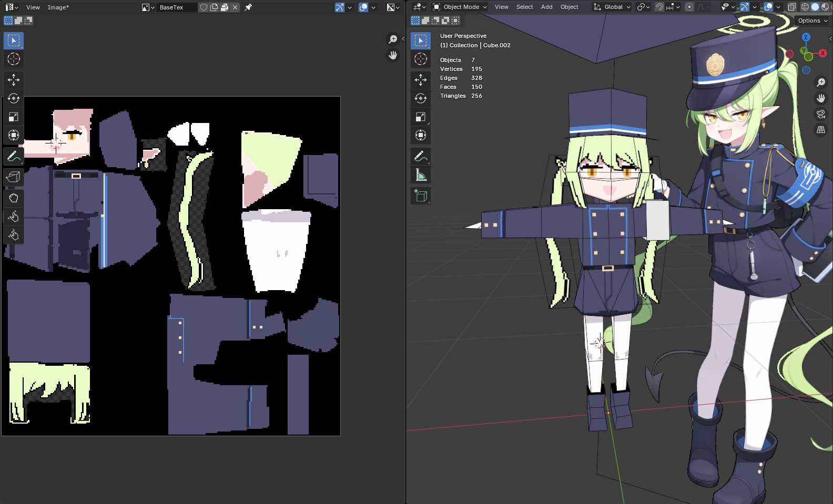Viewport: 833px width, 504px height.
Task: Select the Rip Region tool
Action: tap(14, 177)
